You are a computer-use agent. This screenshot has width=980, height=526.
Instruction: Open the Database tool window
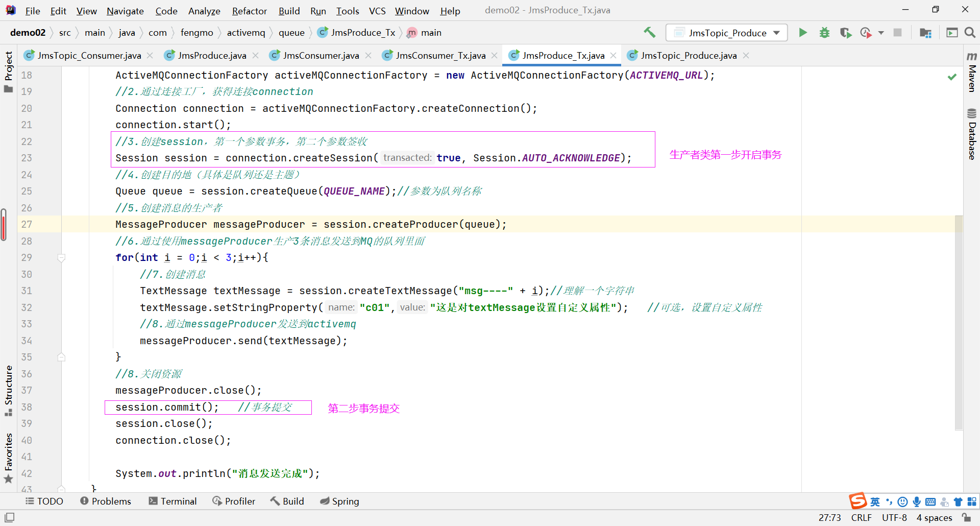[972, 134]
